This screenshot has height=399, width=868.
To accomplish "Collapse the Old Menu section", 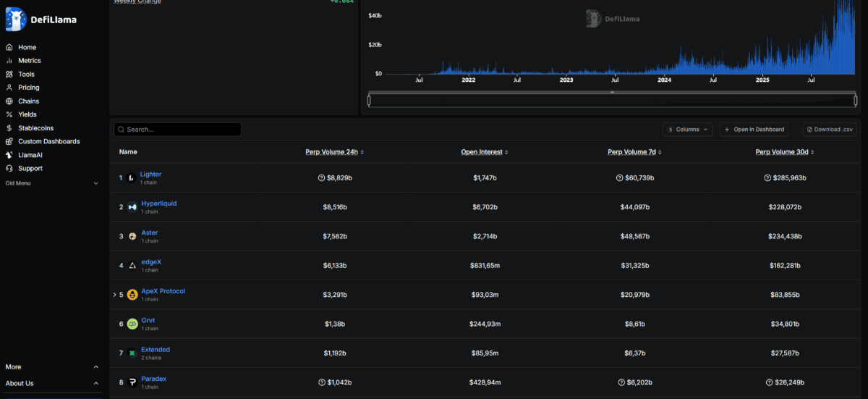I will pos(95,183).
